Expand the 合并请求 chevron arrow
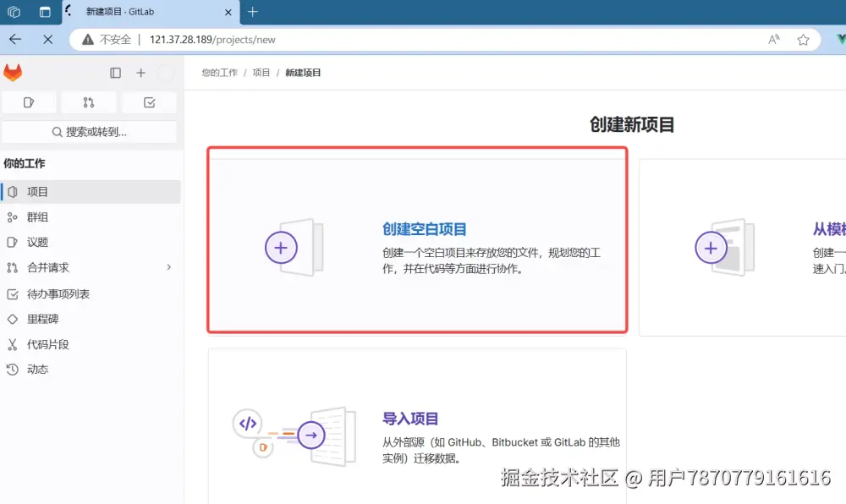 [169, 267]
